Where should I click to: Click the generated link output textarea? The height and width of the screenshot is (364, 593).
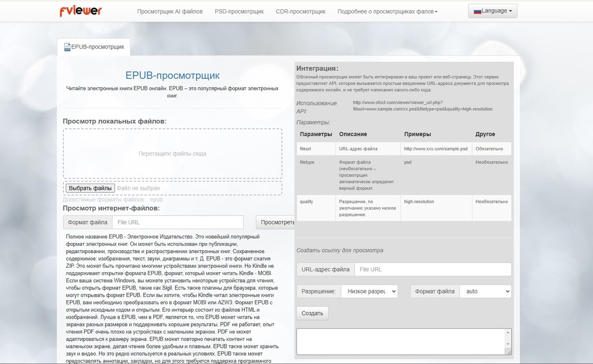(x=399, y=341)
